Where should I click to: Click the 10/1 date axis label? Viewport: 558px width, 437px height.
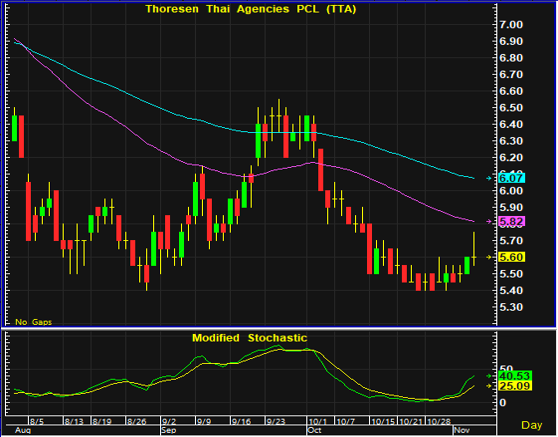(x=317, y=422)
